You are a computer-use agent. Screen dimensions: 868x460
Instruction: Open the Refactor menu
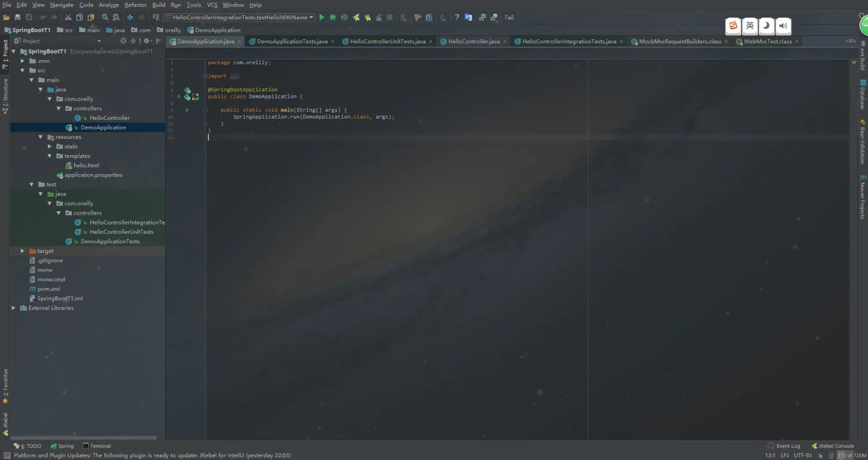(135, 5)
